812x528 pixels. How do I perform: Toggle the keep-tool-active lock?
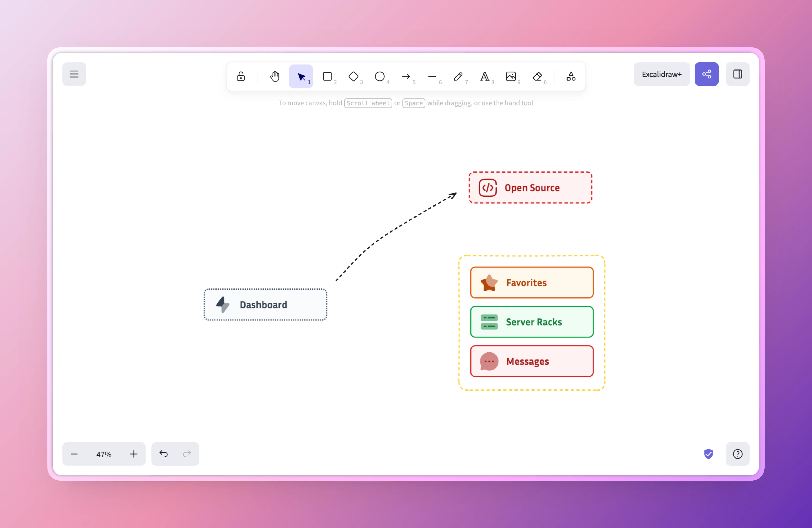pos(240,76)
